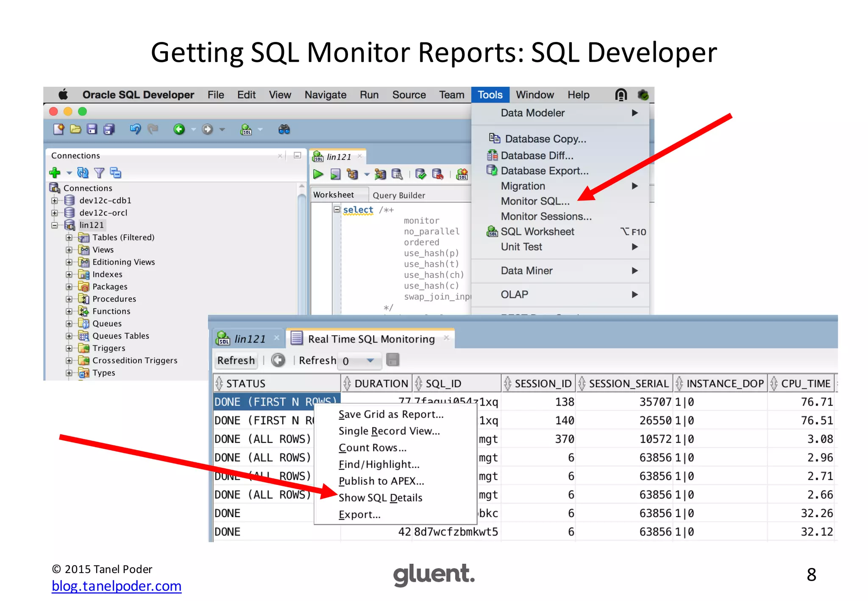Click the Commit icon in worksheet toolbar
Viewport: 868px width, 601px height.
tap(421, 174)
